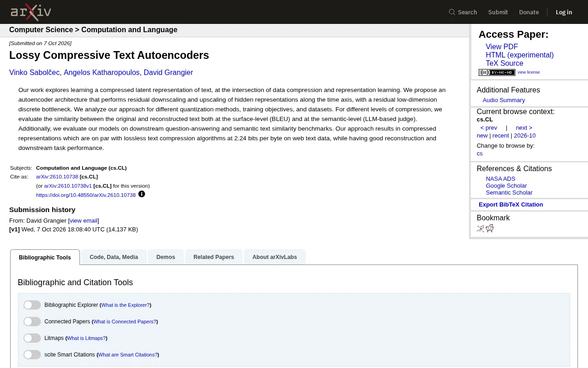Screen dimensions: 588x368
Task: Switch to Code, Data, Media tab
Action: [114, 257]
